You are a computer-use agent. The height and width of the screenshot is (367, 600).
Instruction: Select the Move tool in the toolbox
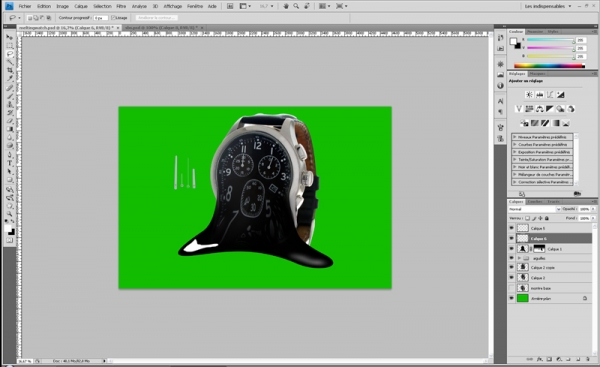tap(10, 37)
